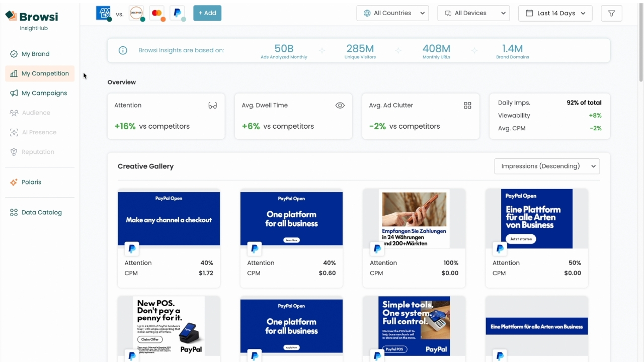This screenshot has width=644, height=362.
Task: Click the Avg. Ad Clutter grid icon
Action: (467, 106)
